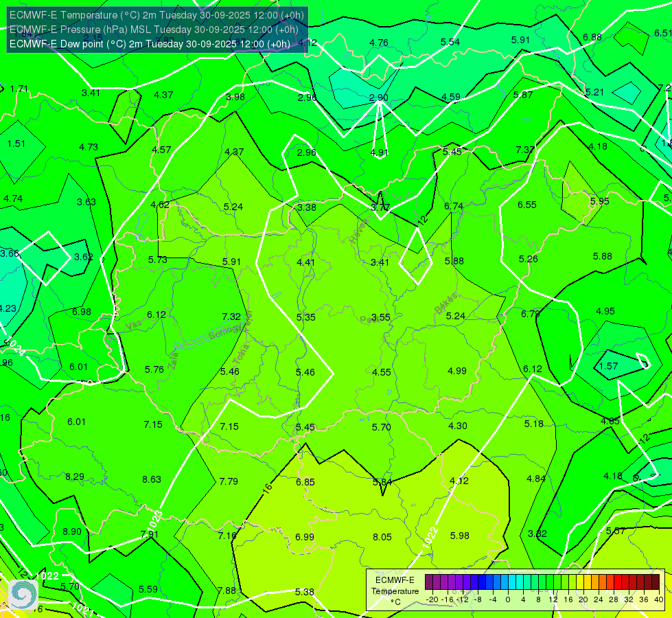Click the dew point value 4.84
Screen dimensions: 672x618
click(x=535, y=479)
